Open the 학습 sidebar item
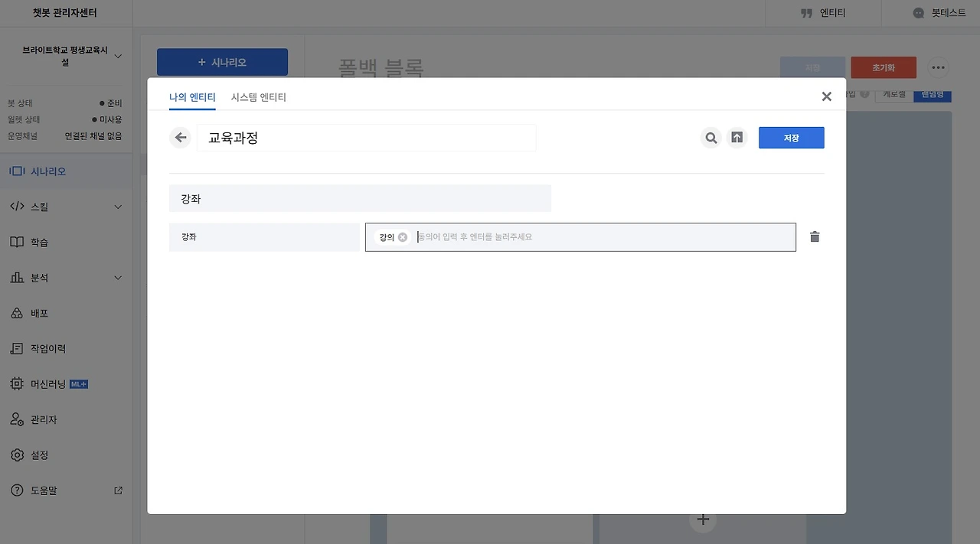980x544 pixels. 66,242
